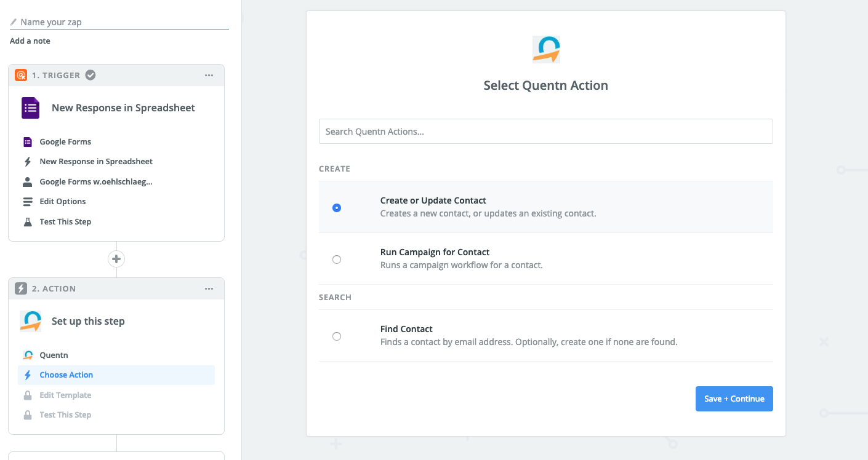Click the Test This Step flask icon
Viewport: 868px width, 460px height.
point(28,222)
